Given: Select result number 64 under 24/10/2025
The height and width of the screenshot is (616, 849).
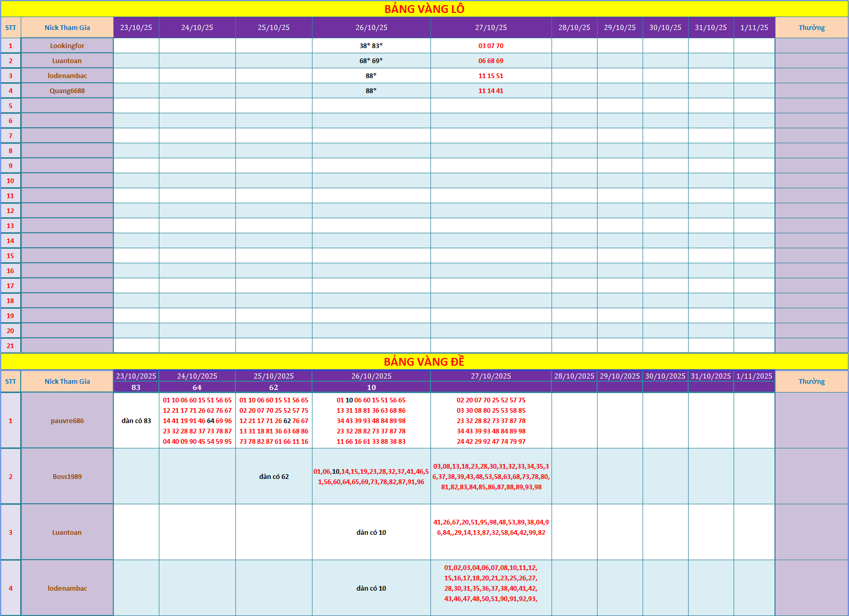Looking at the screenshot, I should (x=197, y=387).
